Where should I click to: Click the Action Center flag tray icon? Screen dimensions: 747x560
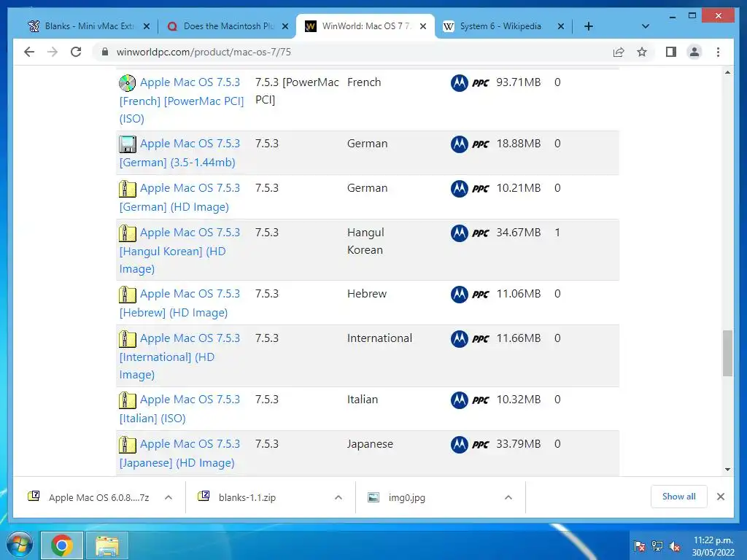click(640, 546)
